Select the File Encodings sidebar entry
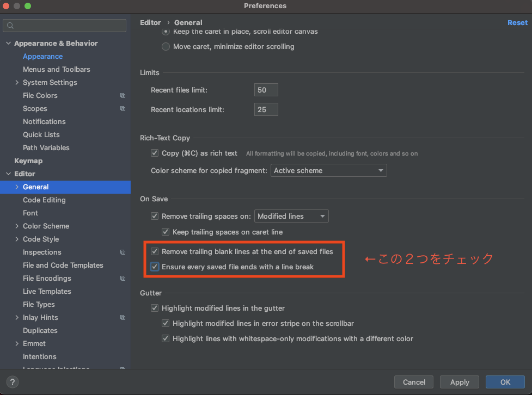This screenshot has height=395, width=532. coord(47,279)
